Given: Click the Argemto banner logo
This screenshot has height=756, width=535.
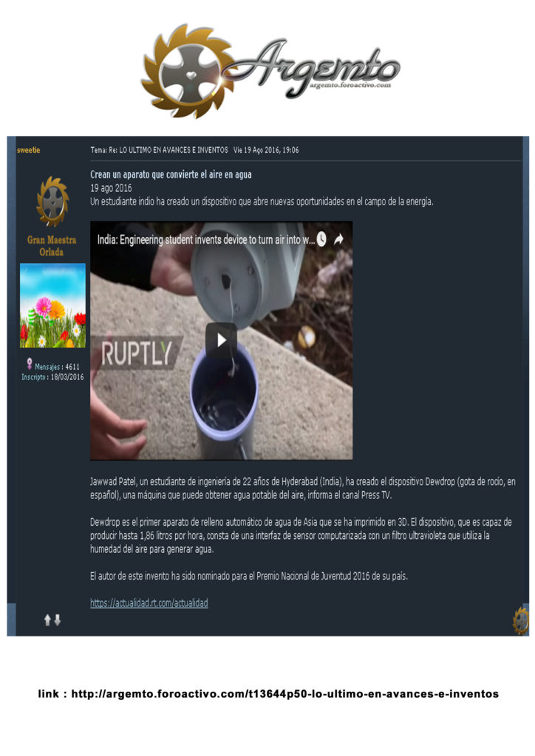Looking at the screenshot, I should pyautogui.click(x=270, y=71).
